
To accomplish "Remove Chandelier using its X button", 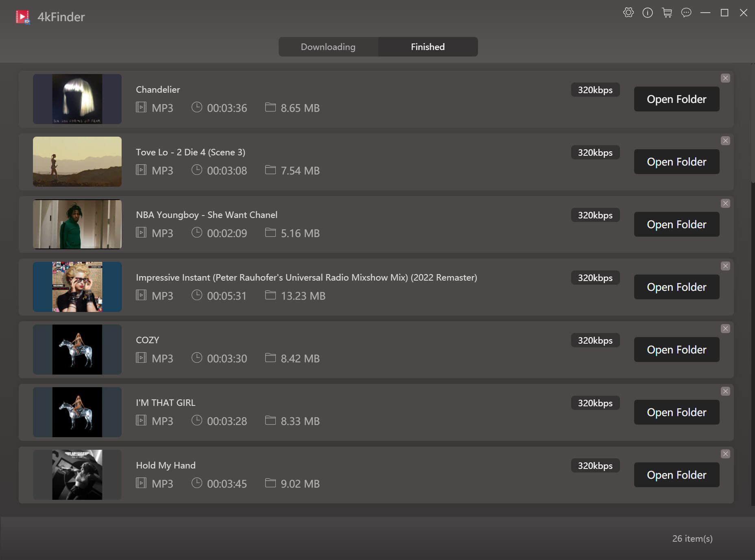I will coord(726,78).
